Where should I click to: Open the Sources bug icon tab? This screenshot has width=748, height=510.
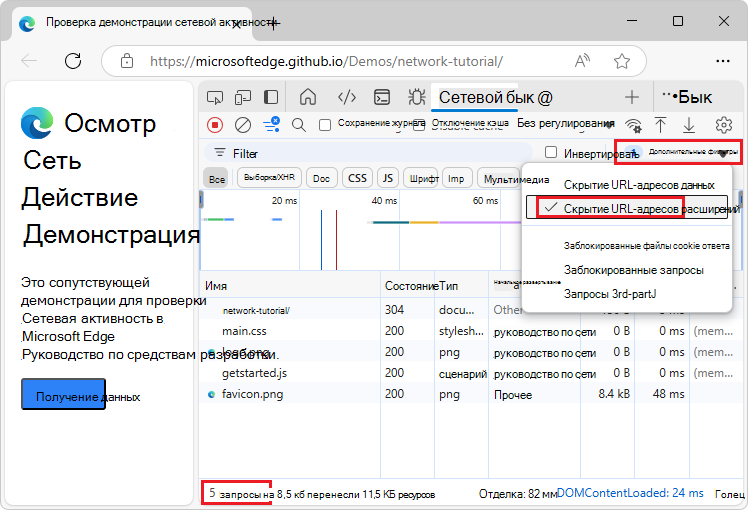416,97
